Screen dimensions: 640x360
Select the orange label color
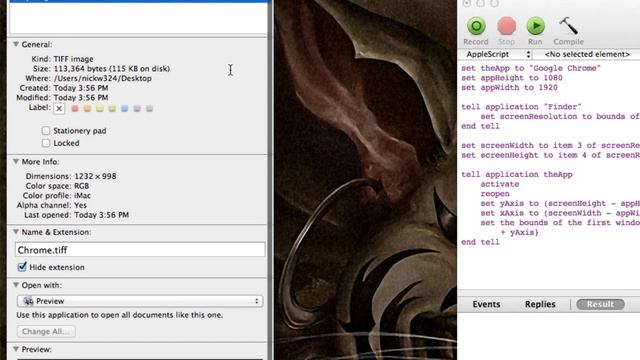tap(87, 109)
